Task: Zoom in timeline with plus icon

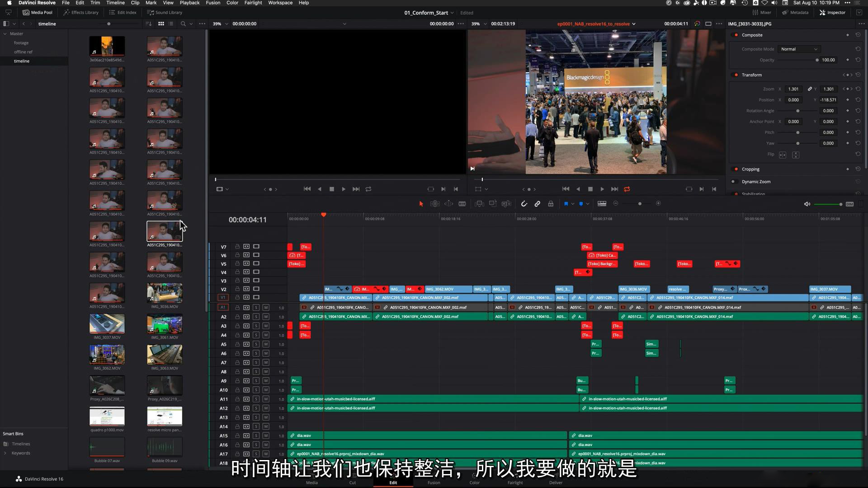Action: [x=658, y=204]
